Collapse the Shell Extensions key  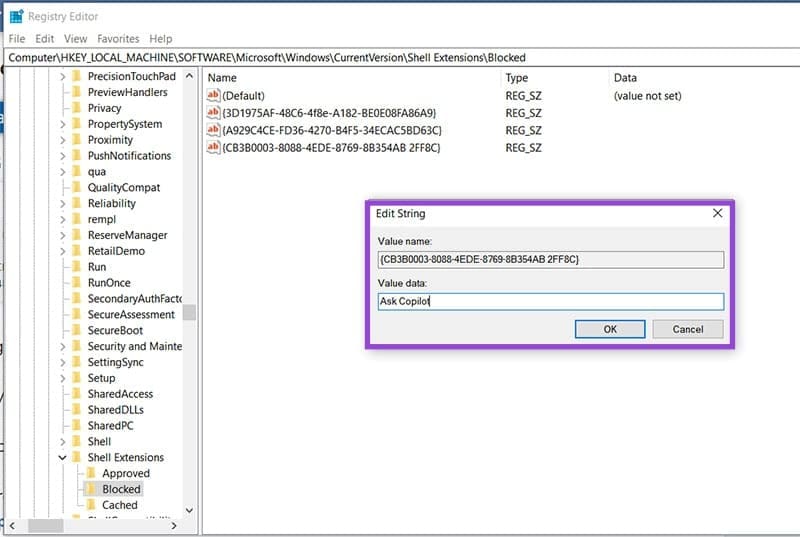pos(62,457)
